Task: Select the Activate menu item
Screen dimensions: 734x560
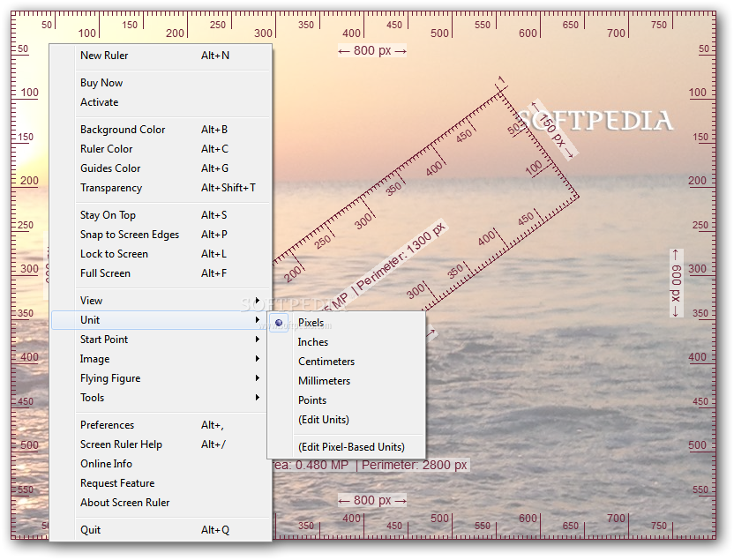Action: tap(161, 102)
